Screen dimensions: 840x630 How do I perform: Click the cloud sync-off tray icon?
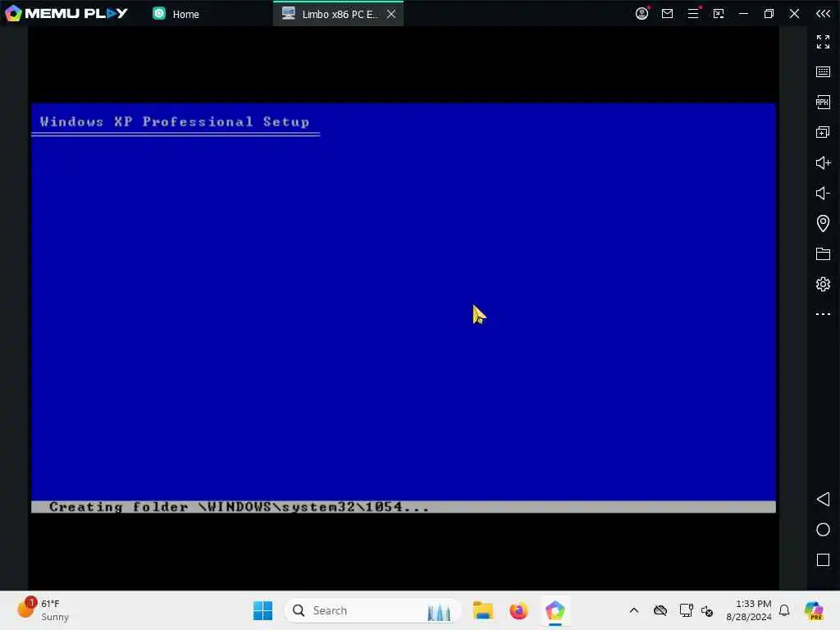coord(660,610)
